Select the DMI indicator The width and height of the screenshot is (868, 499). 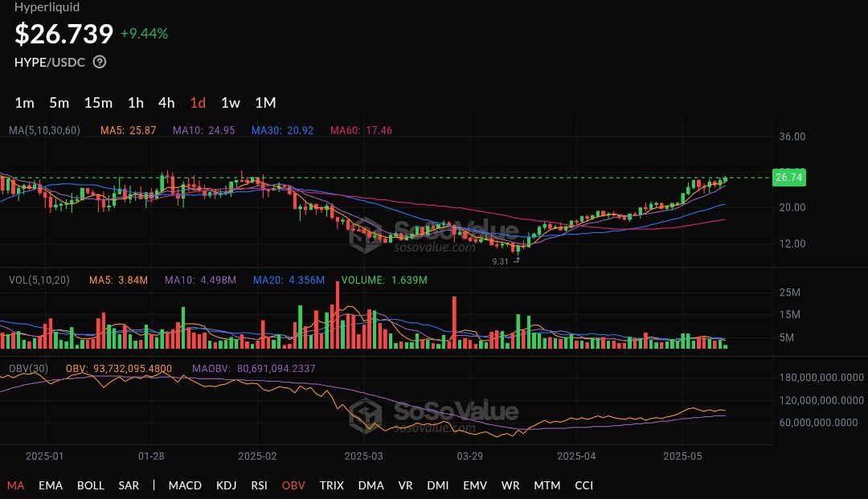[x=438, y=485]
